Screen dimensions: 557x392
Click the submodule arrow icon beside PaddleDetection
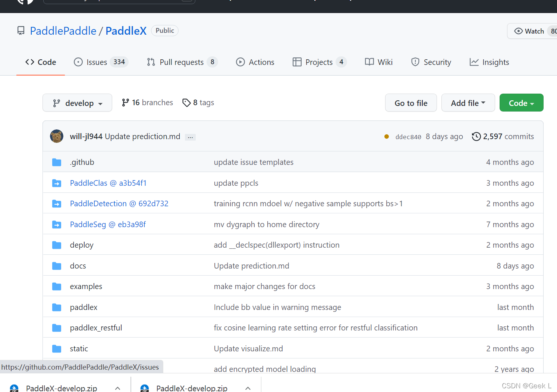pyautogui.click(x=57, y=203)
